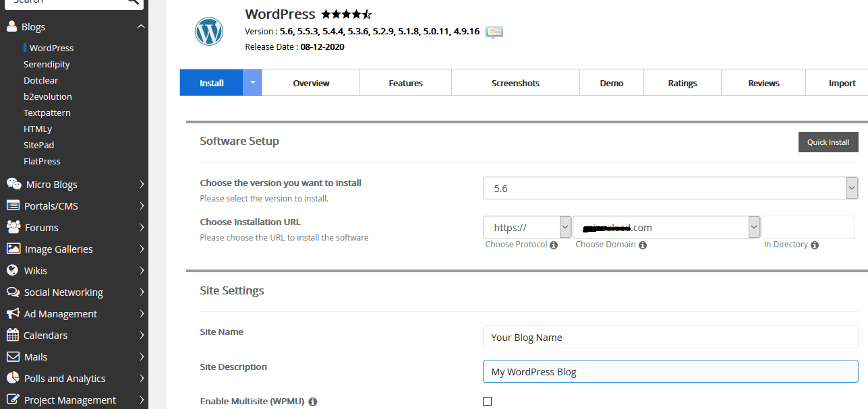Expand the Polls and Analytics category
Image resolution: width=868 pixels, height=409 pixels.
142,378
